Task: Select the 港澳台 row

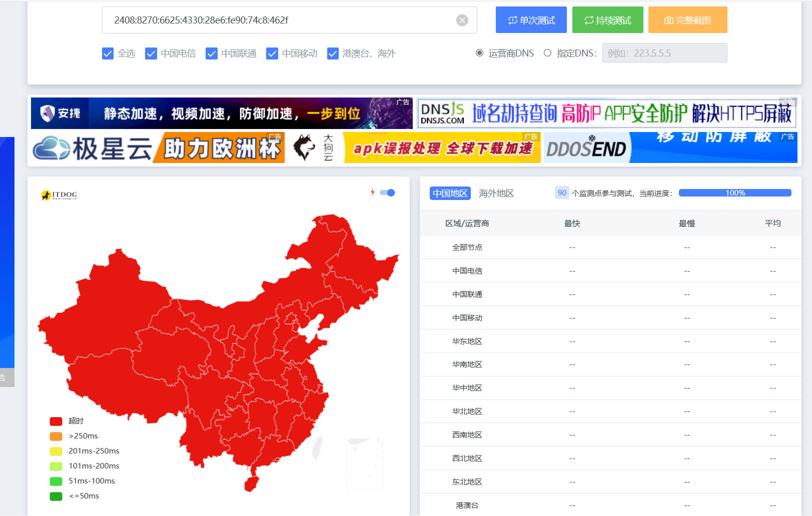Action: pyautogui.click(x=610, y=505)
